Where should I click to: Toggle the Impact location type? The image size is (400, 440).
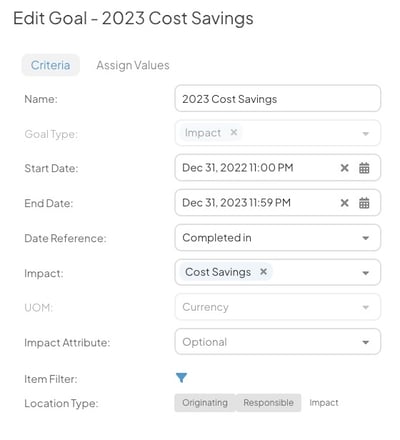point(324,403)
